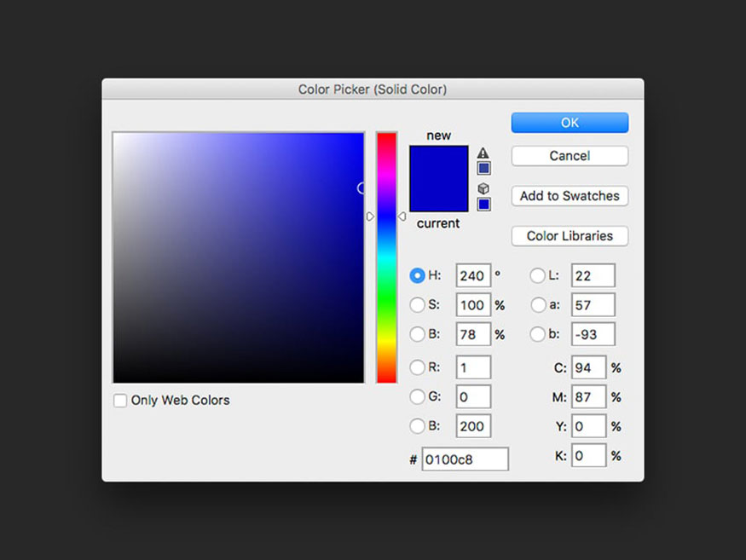The height and width of the screenshot is (560, 746).
Task: Click the hue field showing 240
Action: coord(473,275)
